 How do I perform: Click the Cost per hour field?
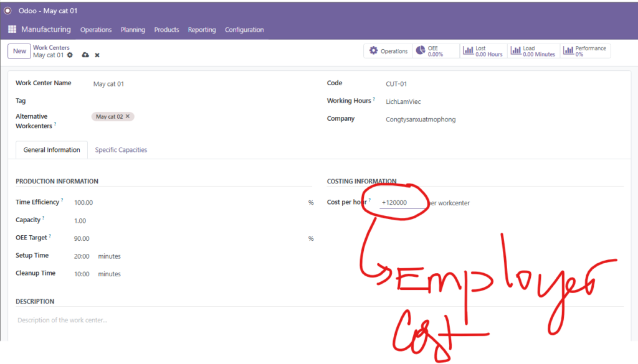click(x=402, y=203)
